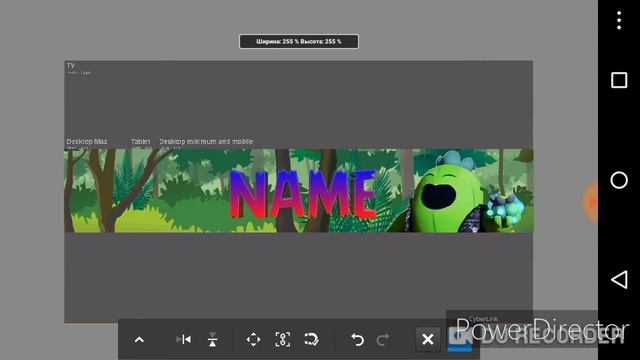The height and width of the screenshot is (360, 640).
Task: Tap 'Desktop minimum and mobile' label
Action: (x=206, y=142)
